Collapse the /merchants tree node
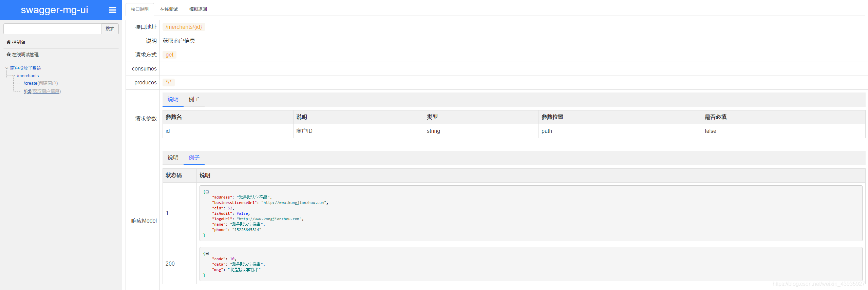The height and width of the screenshot is (290, 868). coord(14,76)
